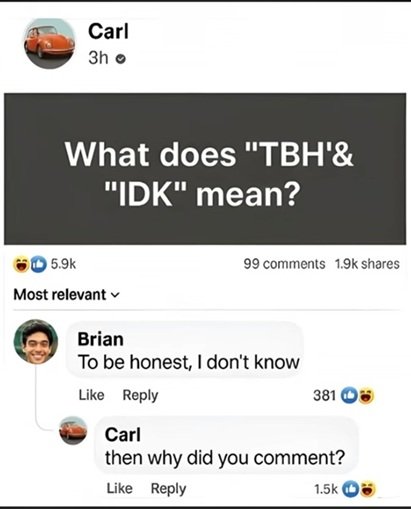Click the chevron beside Most relevant

pyautogui.click(x=114, y=295)
